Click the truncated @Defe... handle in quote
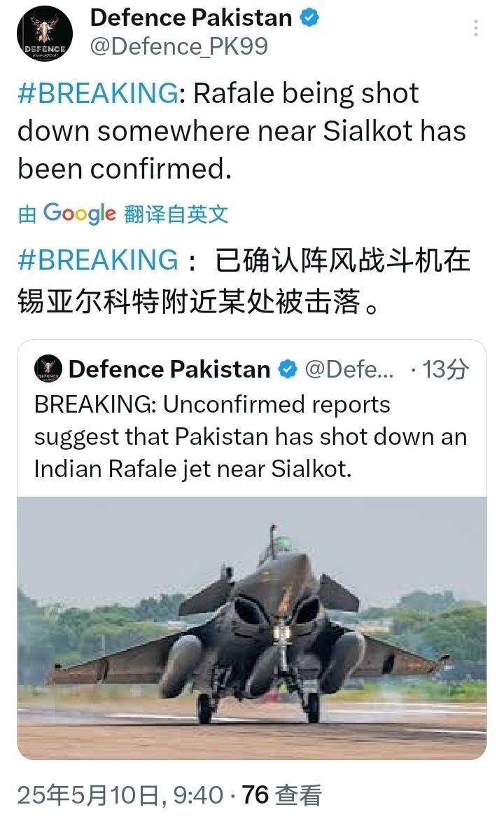This screenshot has height=826, width=504. (x=349, y=369)
